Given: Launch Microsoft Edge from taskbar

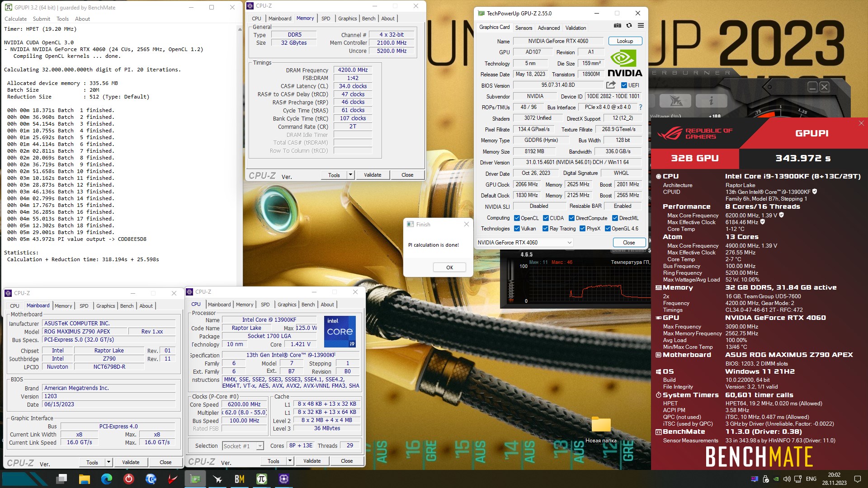Looking at the screenshot, I should 107,479.
